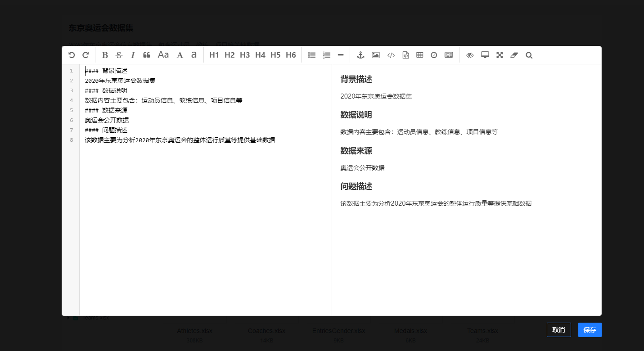
Task: Apply Italic formatting
Action: point(133,55)
